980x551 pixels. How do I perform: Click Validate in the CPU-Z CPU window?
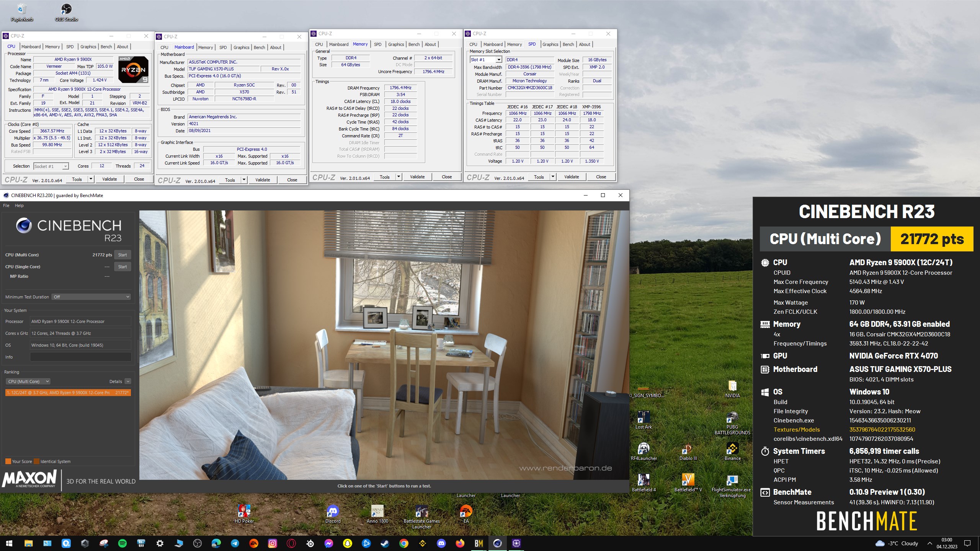[x=109, y=179]
